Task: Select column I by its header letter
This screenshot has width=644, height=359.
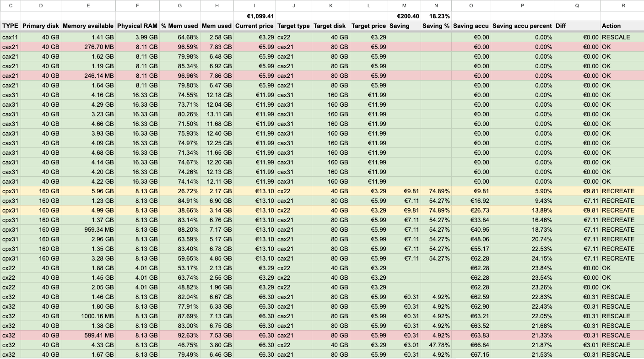Action: point(255,5)
